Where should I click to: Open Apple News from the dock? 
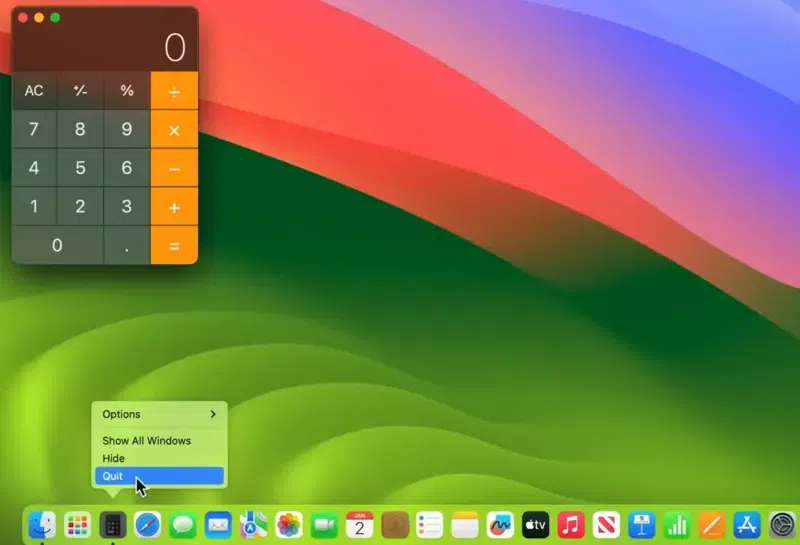[x=606, y=525]
